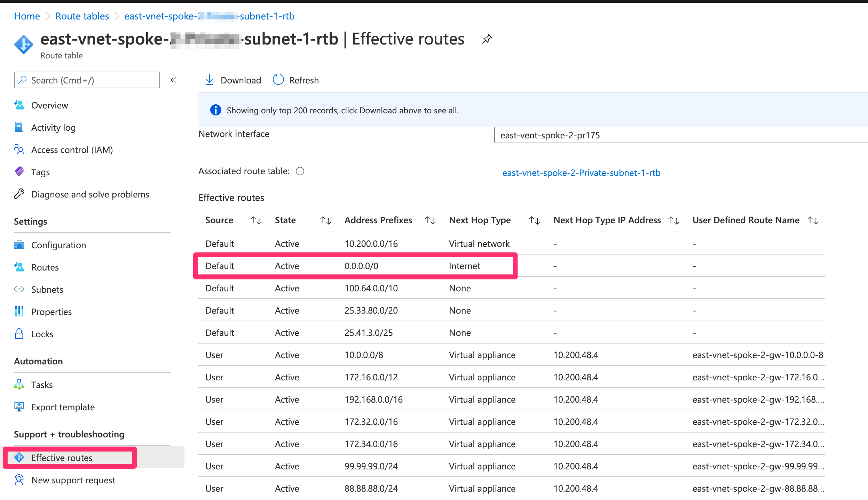Open the Subnets settings
The height and width of the screenshot is (500, 868).
[x=47, y=289]
